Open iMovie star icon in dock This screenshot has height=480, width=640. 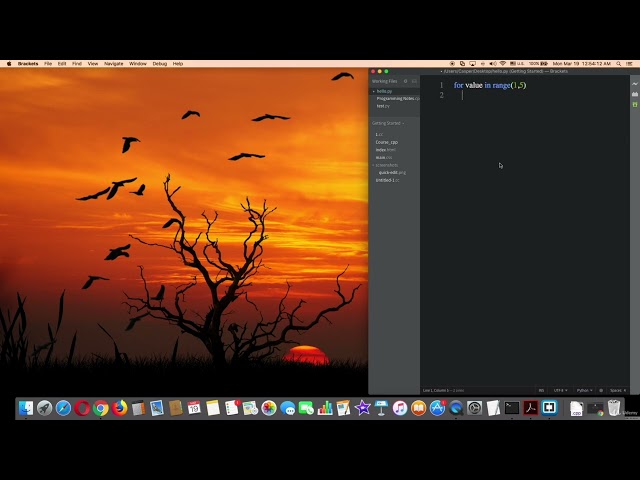pyautogui.click(x=362, y=408)
